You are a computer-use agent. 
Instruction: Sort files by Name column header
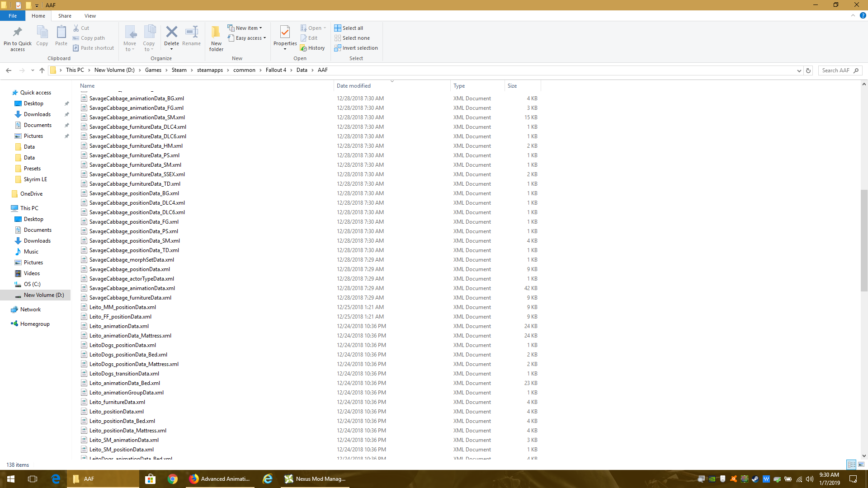pyautogui.click(x=206, y=86)
